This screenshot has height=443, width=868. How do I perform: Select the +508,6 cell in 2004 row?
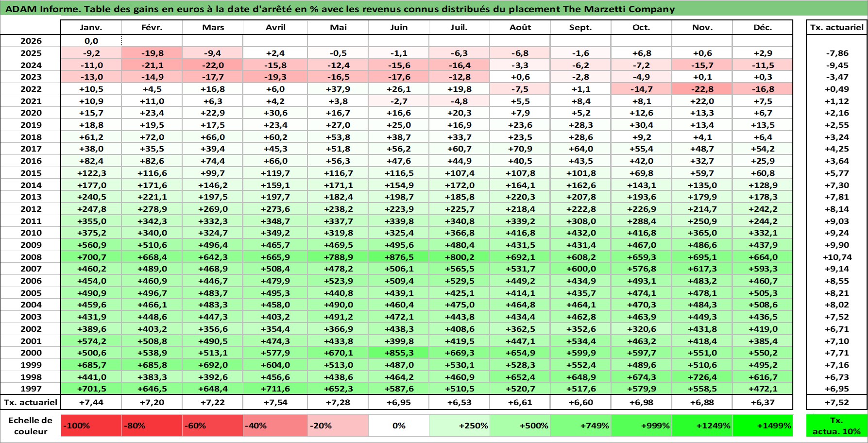click(763, 305)
